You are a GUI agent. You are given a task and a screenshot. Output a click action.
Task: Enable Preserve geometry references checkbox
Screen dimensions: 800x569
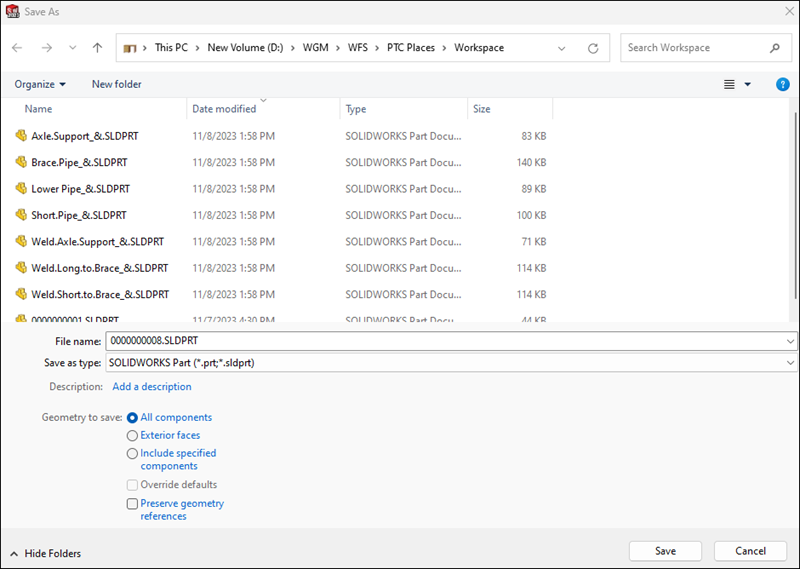(x=132, y=504)
